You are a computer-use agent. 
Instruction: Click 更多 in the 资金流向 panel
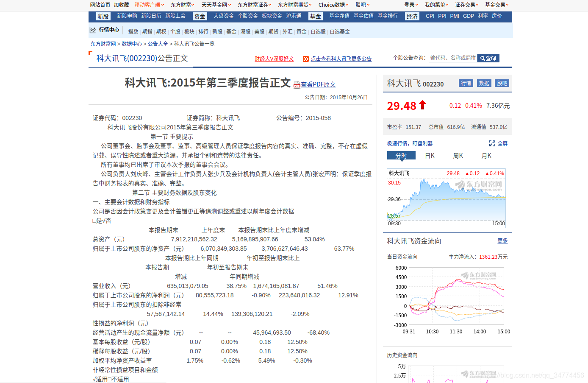click(x=502, y=240)
